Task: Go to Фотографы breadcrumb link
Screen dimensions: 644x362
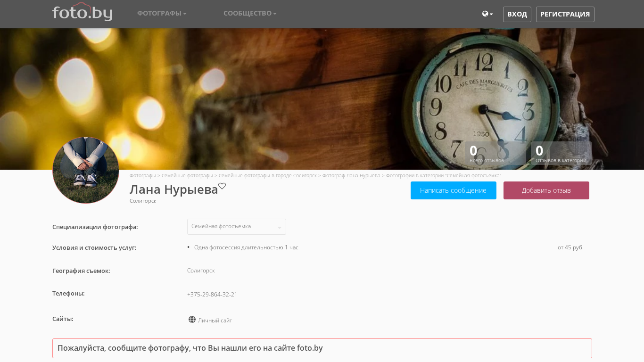Action: (x=142, y=176)
